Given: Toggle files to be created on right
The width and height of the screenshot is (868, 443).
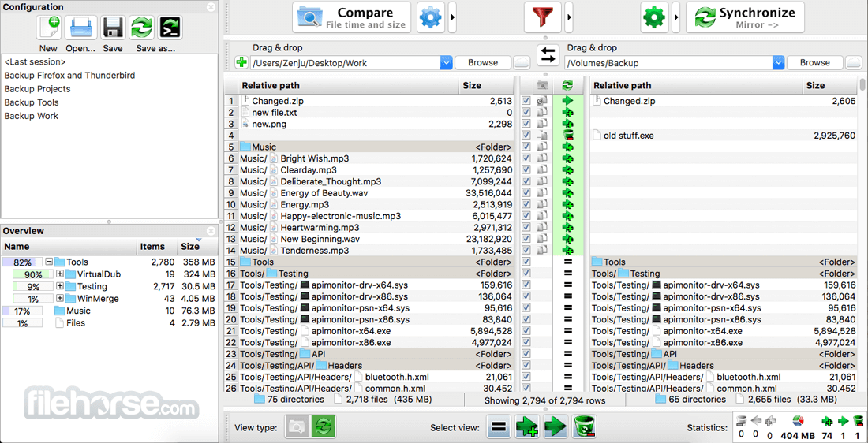Looking at the screenshot, I should click(526, 427).
